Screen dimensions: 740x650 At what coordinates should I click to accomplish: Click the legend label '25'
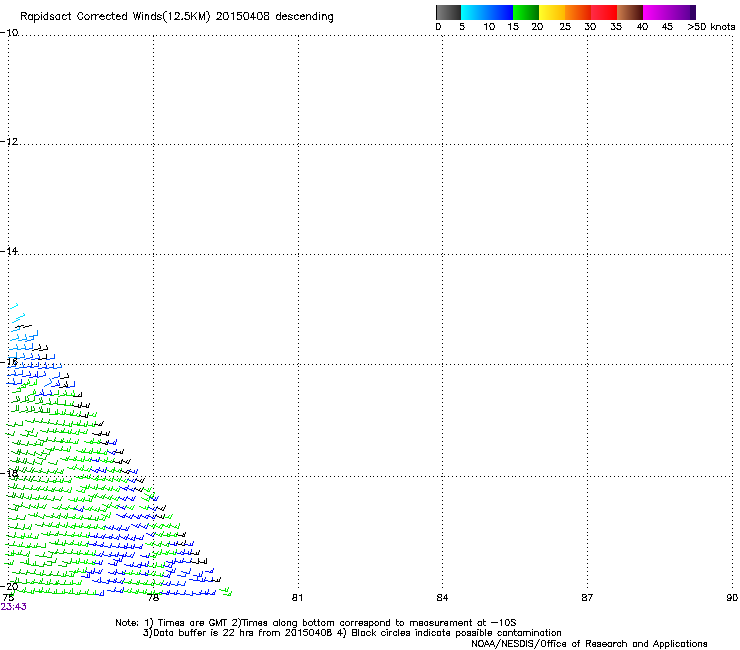(x=565, y=27)
